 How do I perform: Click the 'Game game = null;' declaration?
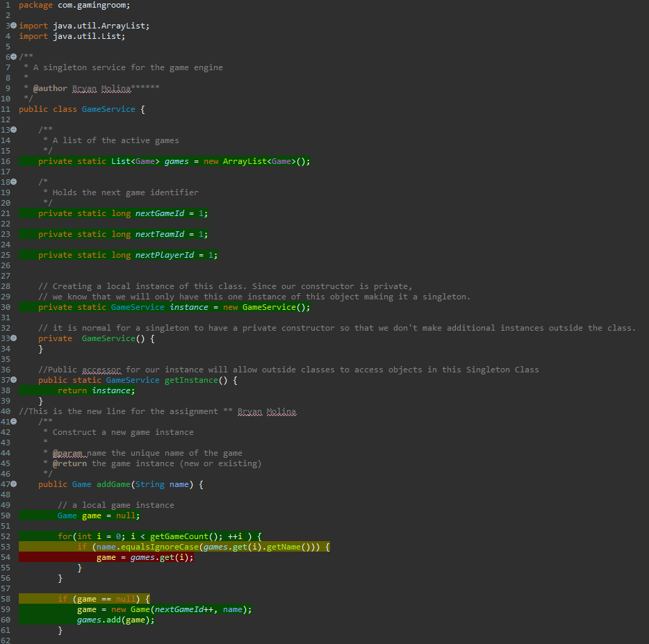click(x=99, y=515)
